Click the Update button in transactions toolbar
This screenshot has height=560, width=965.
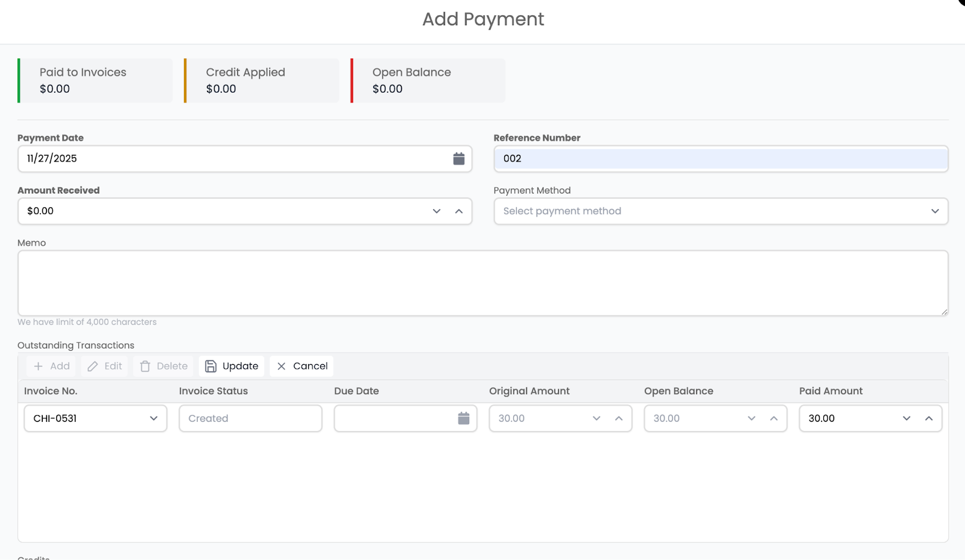point(232,366)
